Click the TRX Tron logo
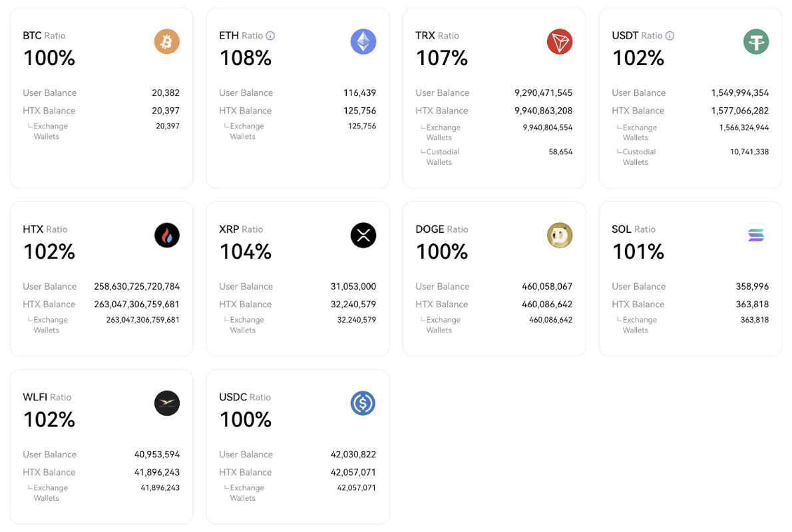The image size is (792, 532). [x=559, y=41]
